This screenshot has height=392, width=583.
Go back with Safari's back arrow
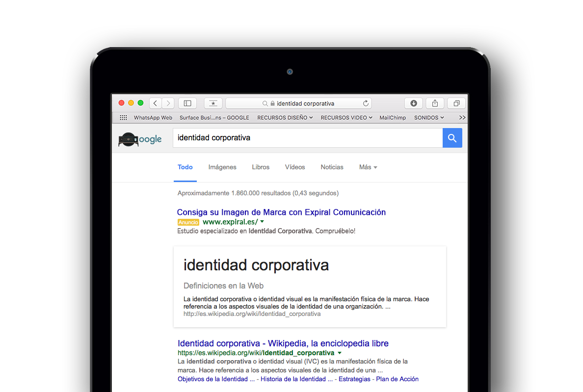[x=156, y=104]
